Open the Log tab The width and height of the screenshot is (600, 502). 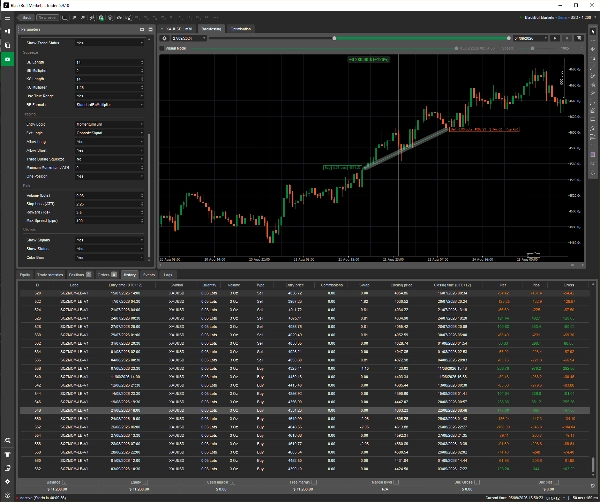(x=168, y=275)
